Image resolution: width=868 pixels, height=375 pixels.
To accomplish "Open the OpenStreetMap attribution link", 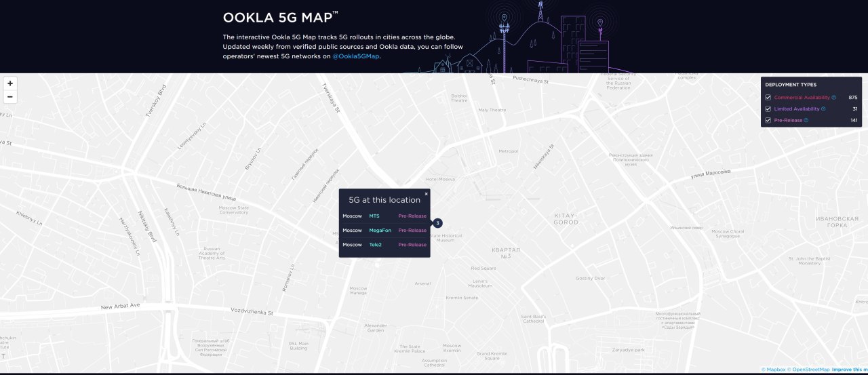I will (x=810, y=370).
